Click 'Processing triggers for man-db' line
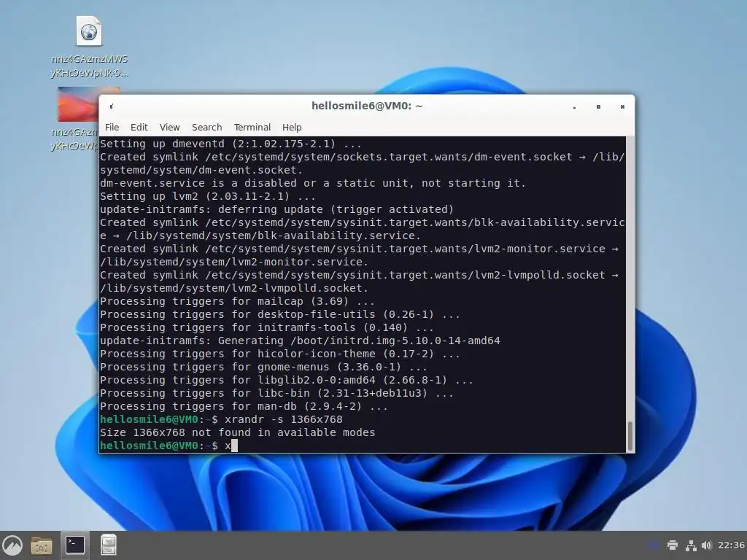 click(x=244, y=406)
